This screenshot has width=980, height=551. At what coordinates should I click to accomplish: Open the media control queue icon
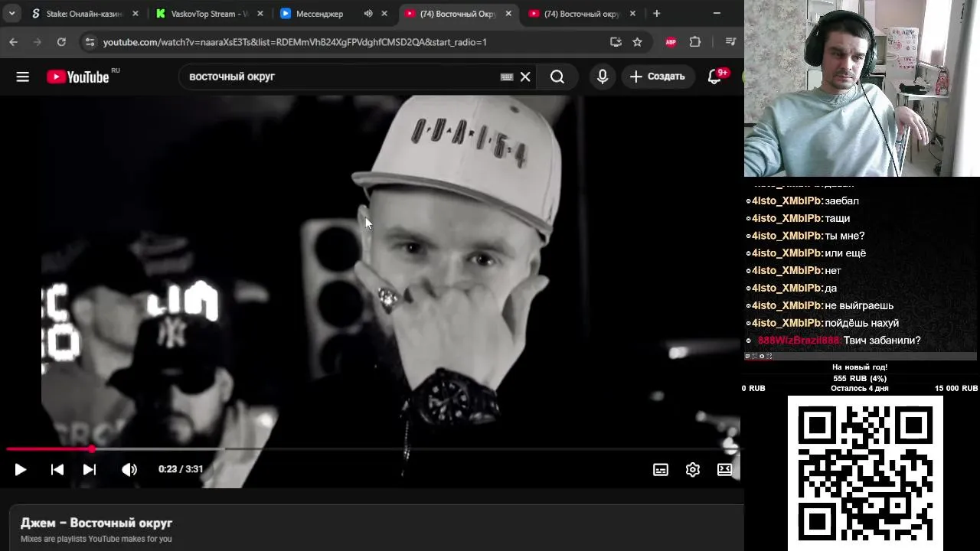pyautogui.click(x=730, y=42)
